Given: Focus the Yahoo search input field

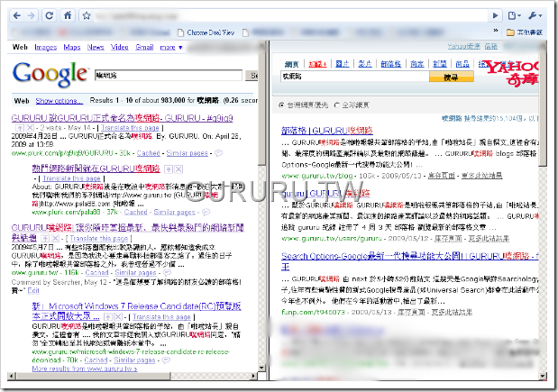Looking at the screenshot, I should [x=355, y=77].
